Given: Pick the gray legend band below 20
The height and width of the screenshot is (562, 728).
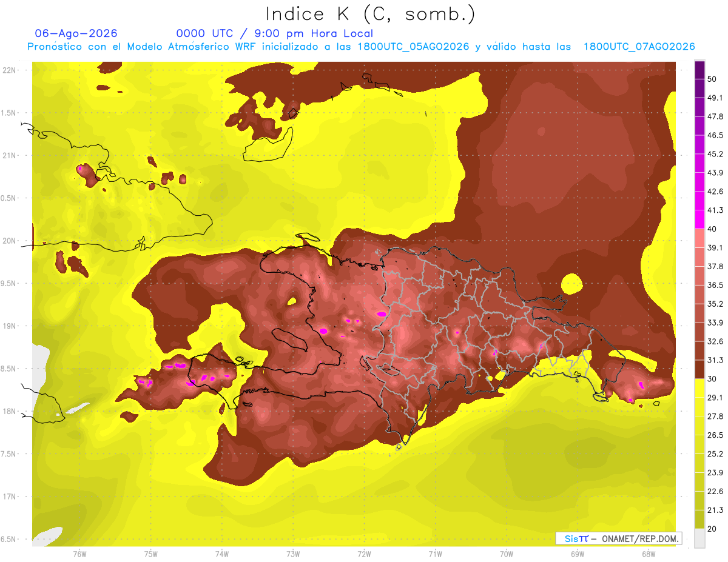Looking at the screenshot, I should (x=699, y=538).
